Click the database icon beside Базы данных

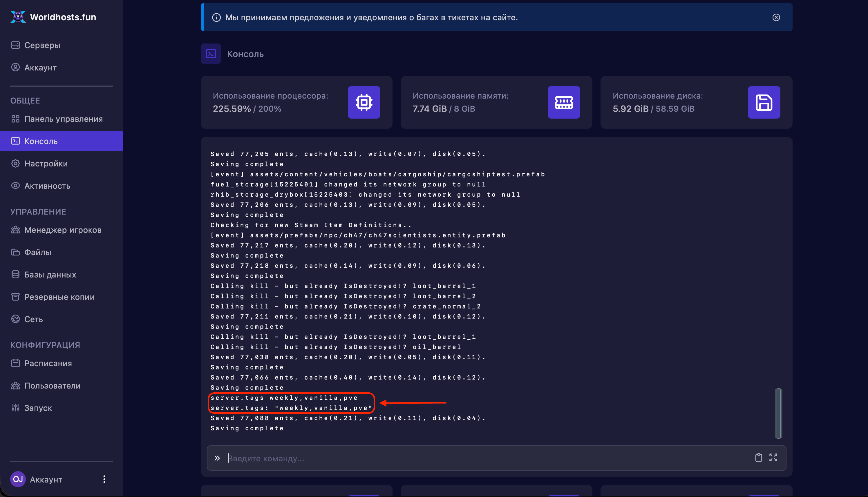pyautogui.click(x=15, y=274)
